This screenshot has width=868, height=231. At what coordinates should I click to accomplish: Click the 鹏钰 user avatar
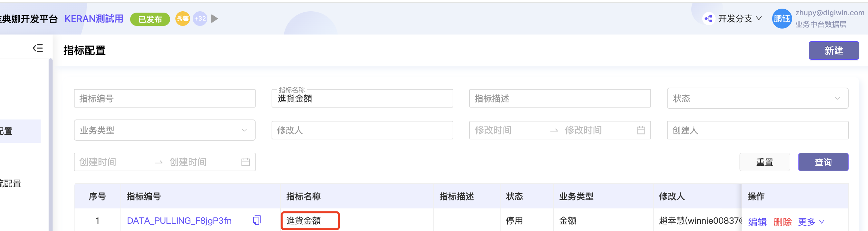[x=782, y=19]
